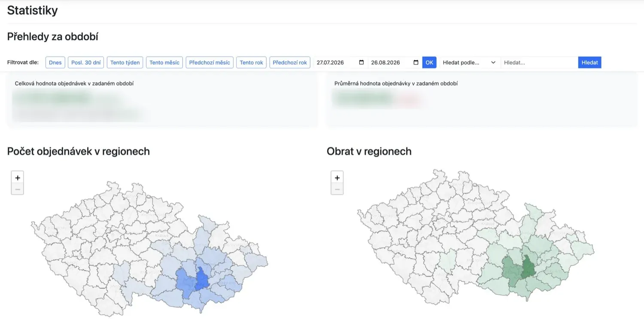Viewport: 644px width, 319px height.
Task: Open calendar picker for start date 27.07.2026
Action: (x=361, y=63)
